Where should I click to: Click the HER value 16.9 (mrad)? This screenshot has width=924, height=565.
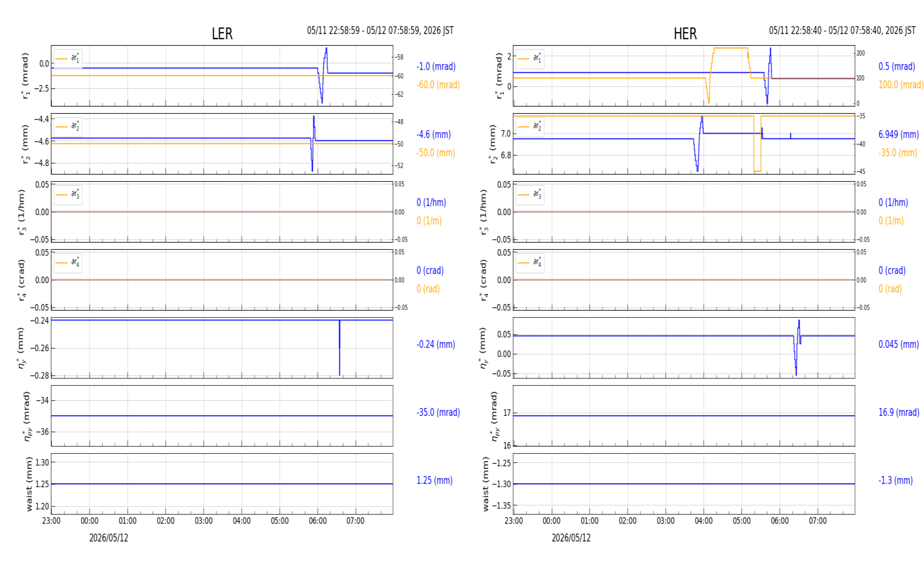tap(898, 413)
